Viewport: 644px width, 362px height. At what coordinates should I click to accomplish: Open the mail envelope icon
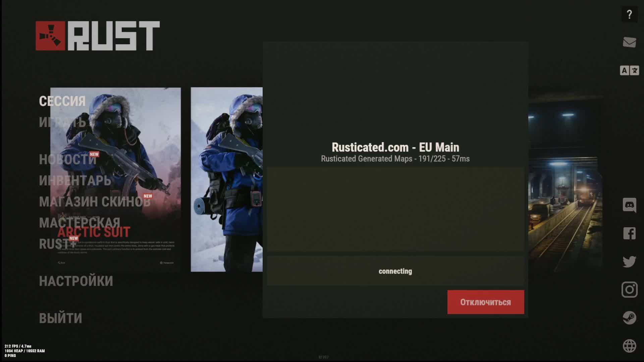pyautogui.click(x=629, y=43)
